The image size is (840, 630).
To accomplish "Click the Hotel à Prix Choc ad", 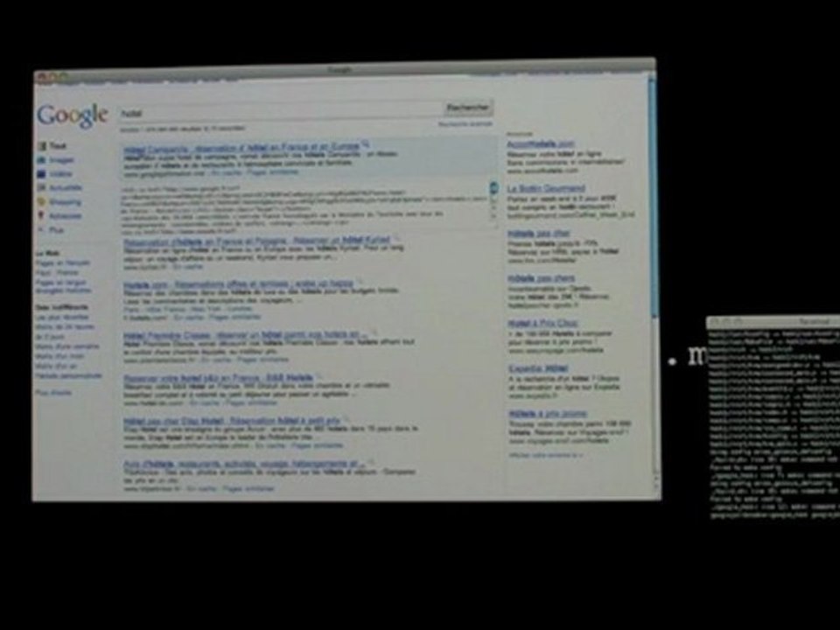I will pos(542,324).
